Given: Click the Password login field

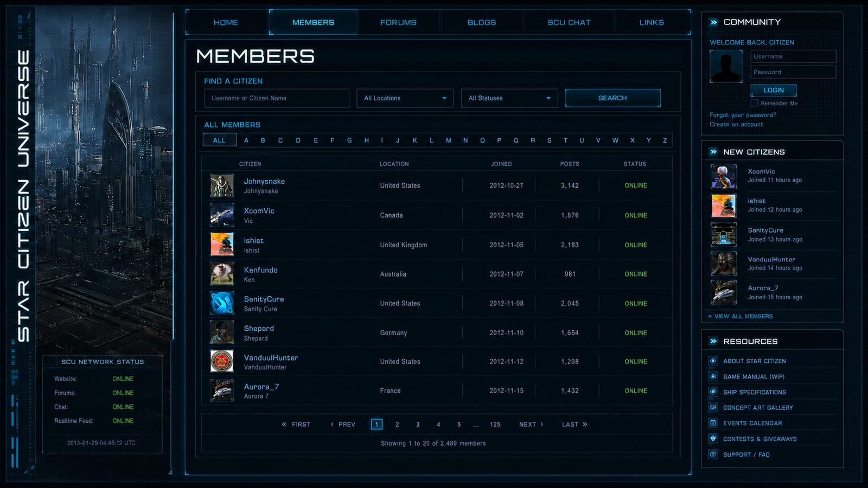Looking at the screenshot, I should click(x=793, y=72).
